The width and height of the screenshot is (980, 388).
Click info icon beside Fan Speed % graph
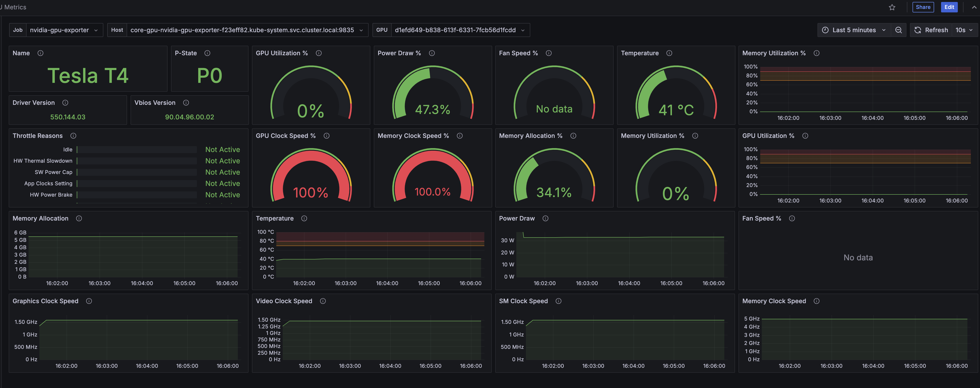coord(792,218)
